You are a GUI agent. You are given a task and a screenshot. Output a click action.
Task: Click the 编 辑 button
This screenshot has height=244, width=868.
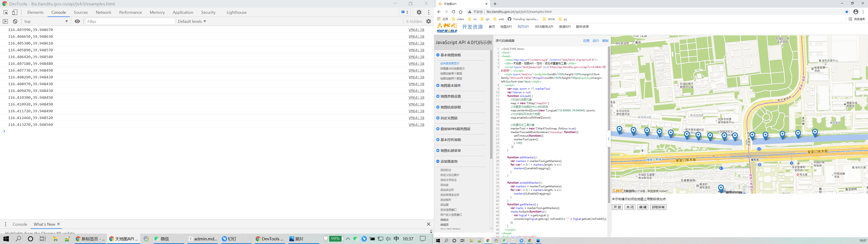coord(643,207)
